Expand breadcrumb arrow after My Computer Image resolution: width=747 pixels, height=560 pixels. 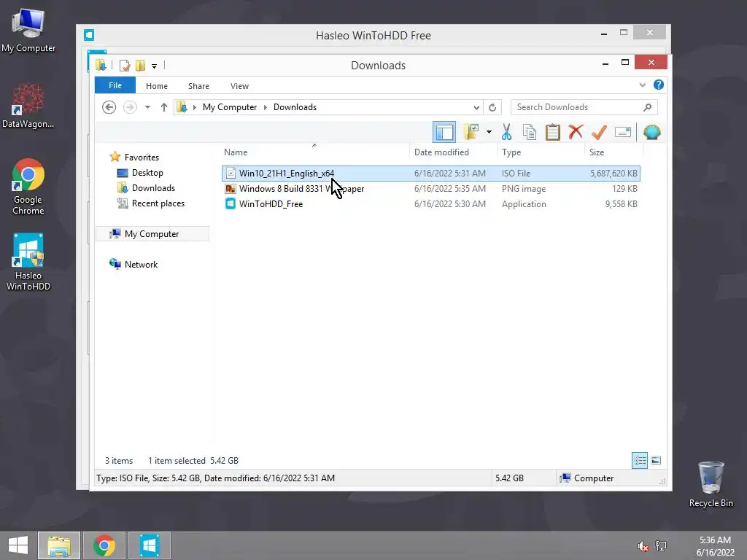pyautogui.click(x=266, y=107)
